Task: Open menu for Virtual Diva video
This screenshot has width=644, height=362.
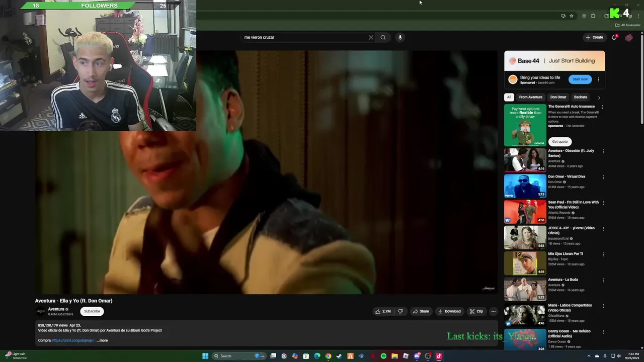Action: point(603,177)
